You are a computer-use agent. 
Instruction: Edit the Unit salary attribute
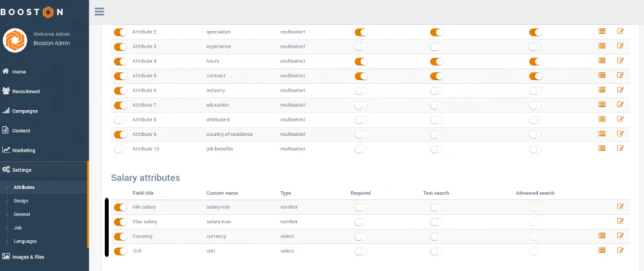[620, 250]
